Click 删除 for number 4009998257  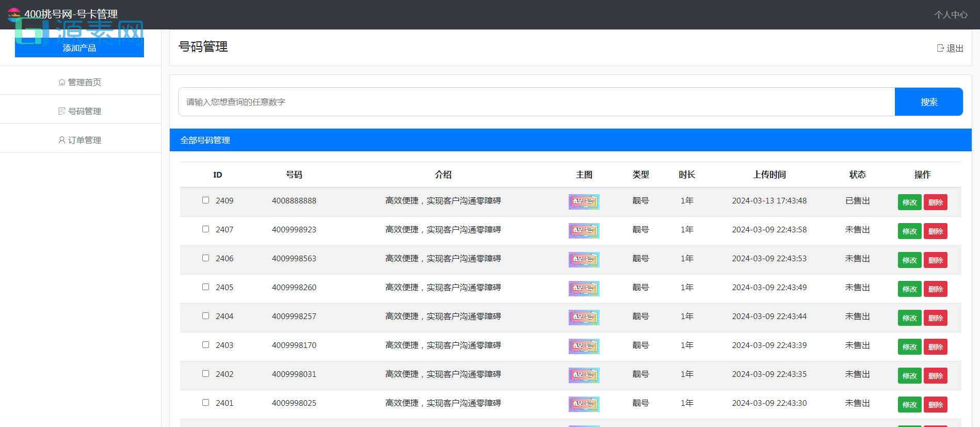click(x=936, y=318)
